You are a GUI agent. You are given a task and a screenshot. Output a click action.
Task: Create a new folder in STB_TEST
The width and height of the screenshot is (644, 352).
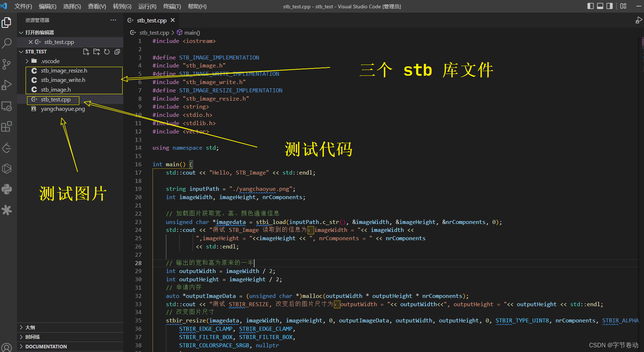pyautogui.click(x=97, y=52)
